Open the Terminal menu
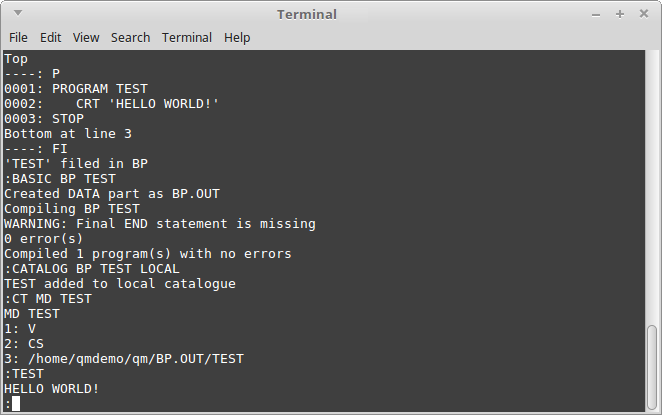 coord(187,38)
